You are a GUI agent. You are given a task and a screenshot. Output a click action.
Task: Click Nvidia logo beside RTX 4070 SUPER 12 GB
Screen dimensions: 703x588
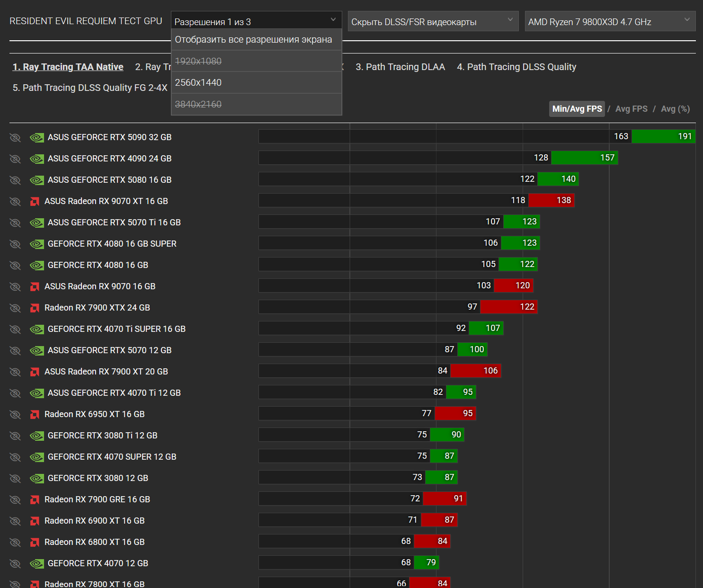pyautogui.click(x=37, y=457)
